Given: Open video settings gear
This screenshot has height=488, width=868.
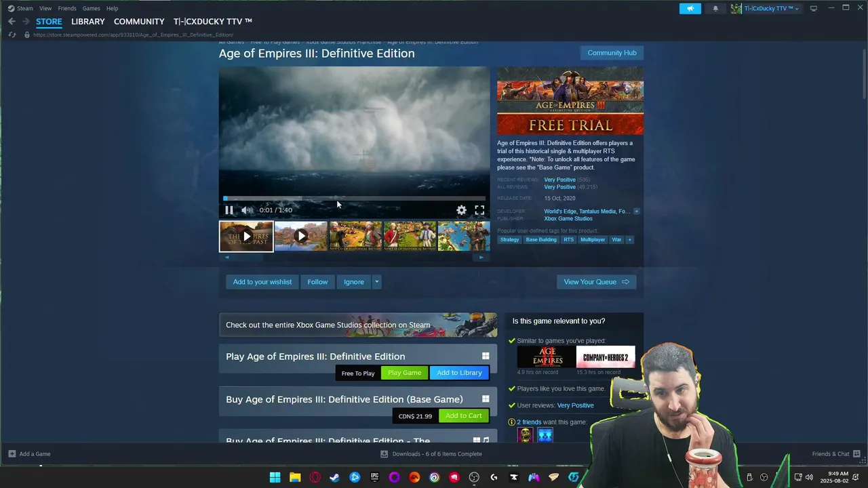Looking at the screenshot, I should click(461, 210).
